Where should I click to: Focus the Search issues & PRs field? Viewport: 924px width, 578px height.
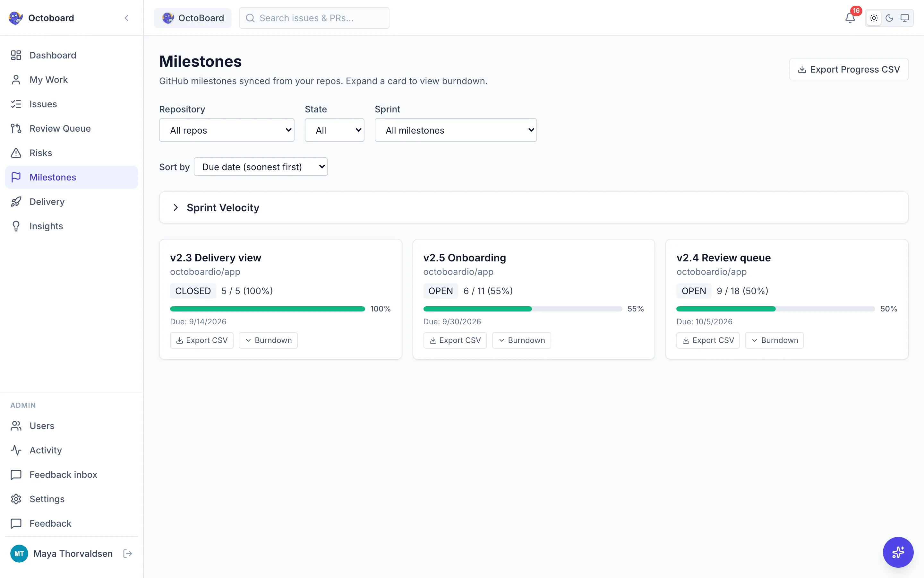(314, 18)
